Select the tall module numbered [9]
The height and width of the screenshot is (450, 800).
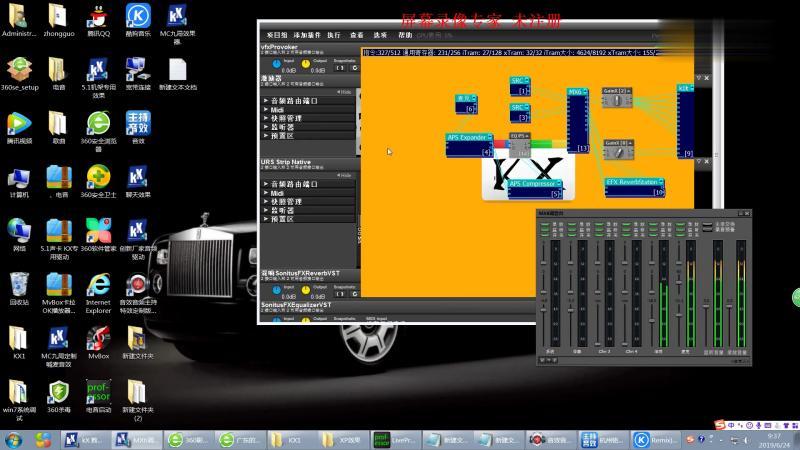(685, 121)
